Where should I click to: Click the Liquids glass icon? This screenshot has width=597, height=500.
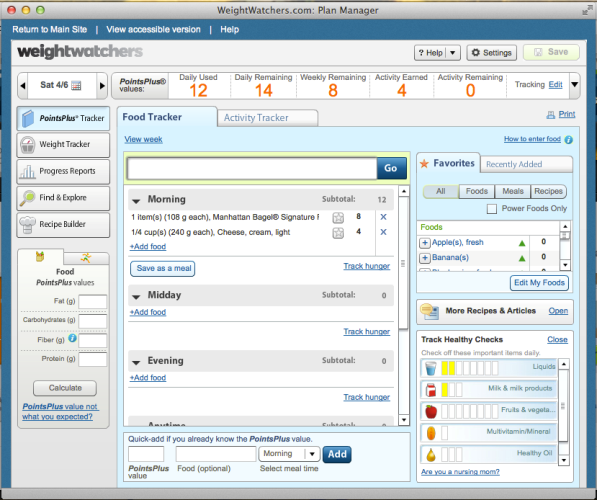pyautogui.click(x=431, y=368)
